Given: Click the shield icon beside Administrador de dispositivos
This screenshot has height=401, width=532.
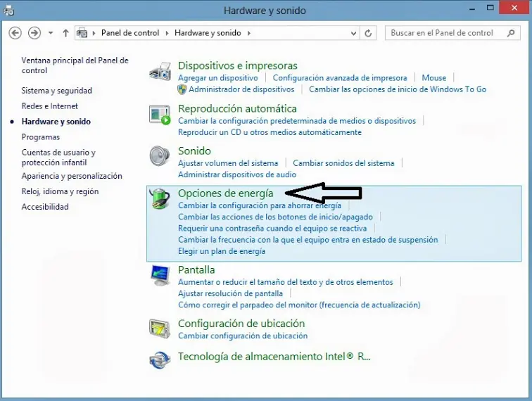Looking at the screenshot, I should pyautogui.click(x=182, y=89).
